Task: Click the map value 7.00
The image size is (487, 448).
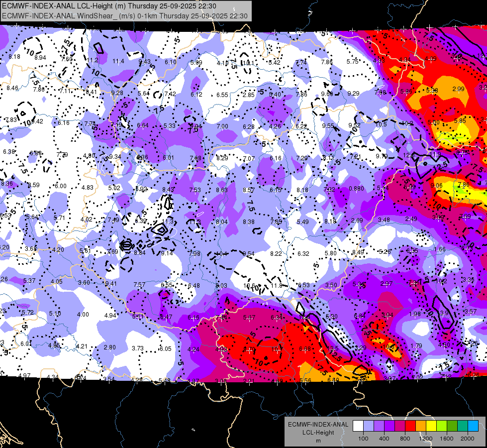Action: tap(222, 126)
